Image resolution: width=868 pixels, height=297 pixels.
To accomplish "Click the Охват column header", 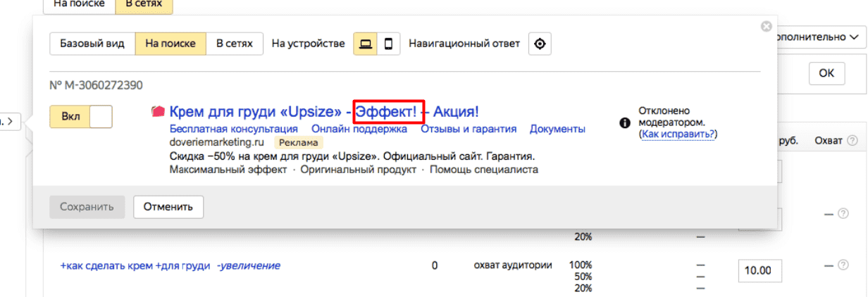I will (829, 141).
